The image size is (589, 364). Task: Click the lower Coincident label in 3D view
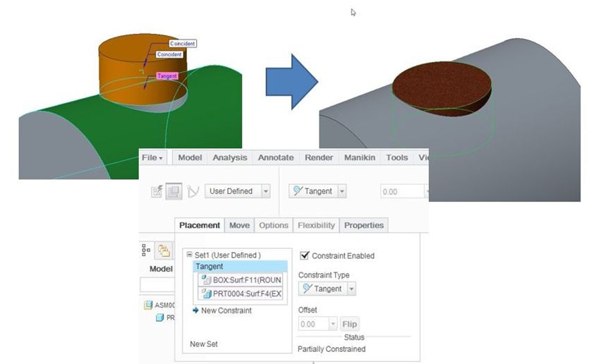coord(169,54)
